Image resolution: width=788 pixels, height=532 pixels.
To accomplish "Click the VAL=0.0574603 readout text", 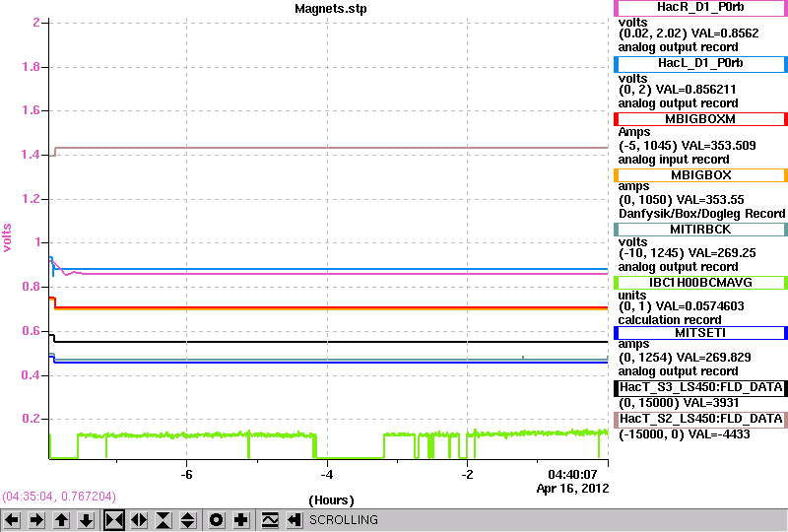I will pyautogui.click(x=700, y=306).
